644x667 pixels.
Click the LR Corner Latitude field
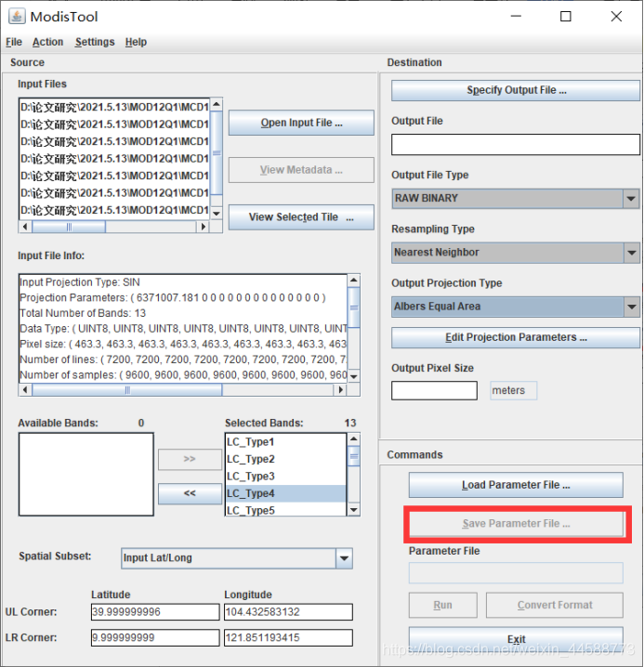(x=155, y=637)
